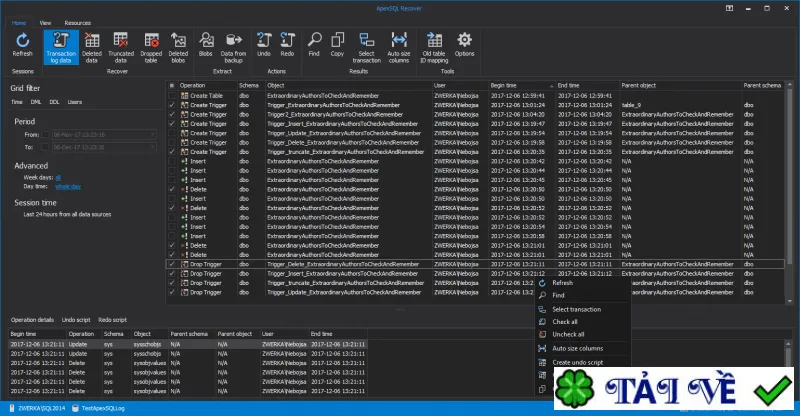Choose the Dropped table icon
The image size is (800, 416).
151,47
